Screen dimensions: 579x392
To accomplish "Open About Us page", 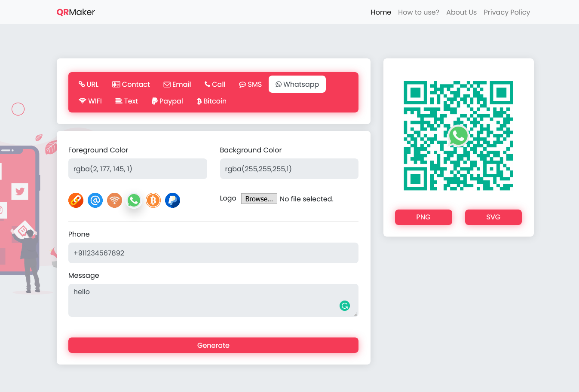I will pos(461,12).
